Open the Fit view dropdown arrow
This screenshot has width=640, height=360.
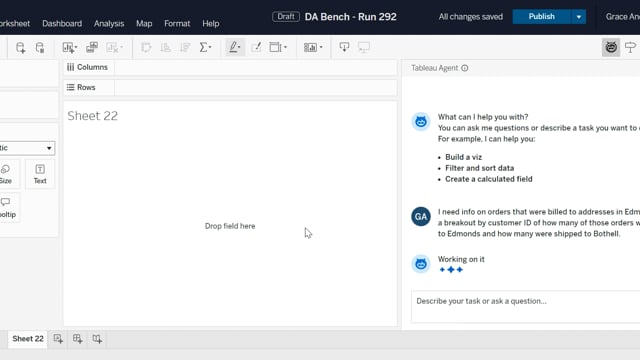click(285, 47)
